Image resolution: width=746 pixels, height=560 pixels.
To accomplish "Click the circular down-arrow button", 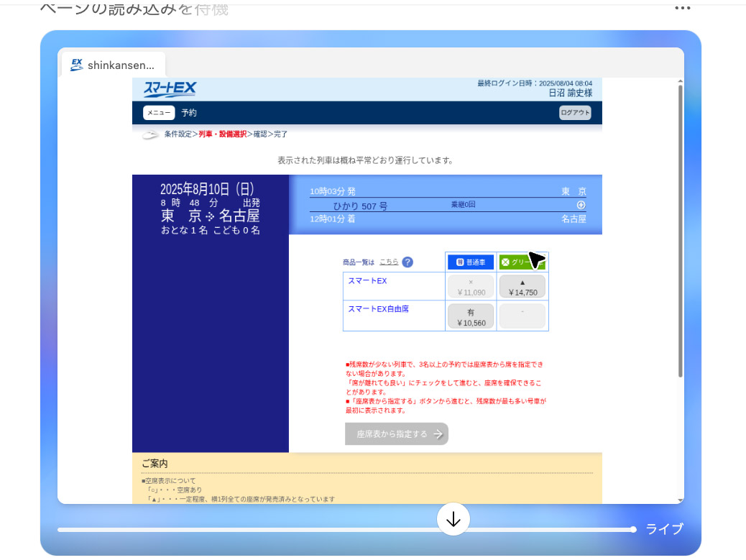I will pos(453,518).
